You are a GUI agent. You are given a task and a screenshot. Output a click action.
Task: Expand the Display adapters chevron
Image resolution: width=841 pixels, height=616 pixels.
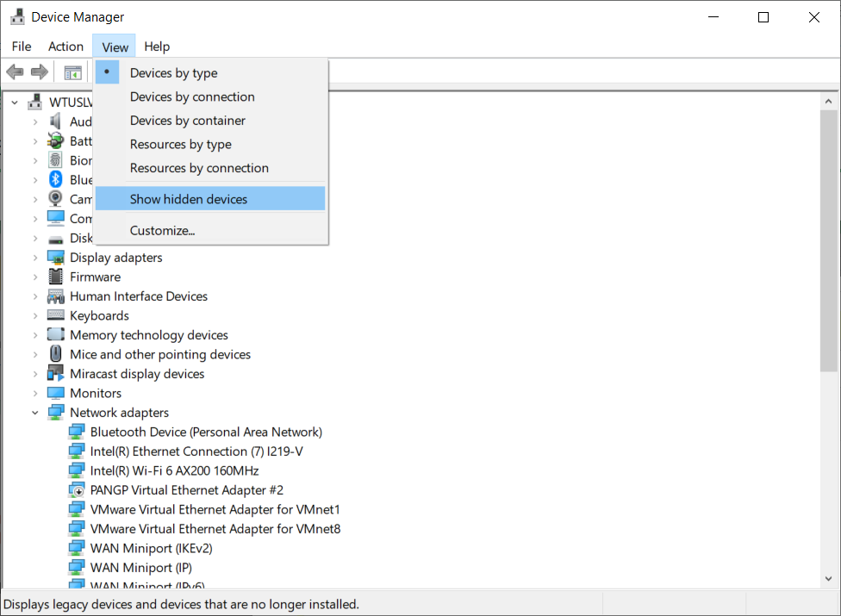click(x=35, y=258)
